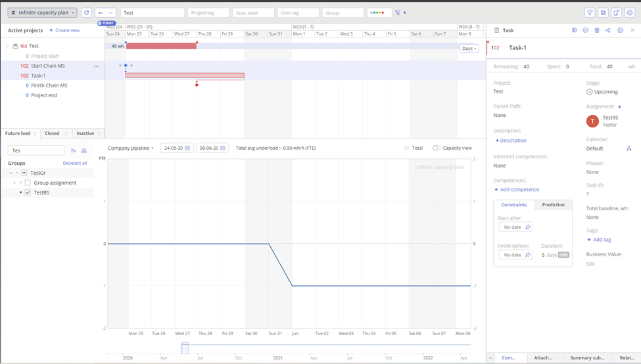Check the Group assignment checkbox
Viewport: 641px width, 364px height.
click(x=28, y=183)
